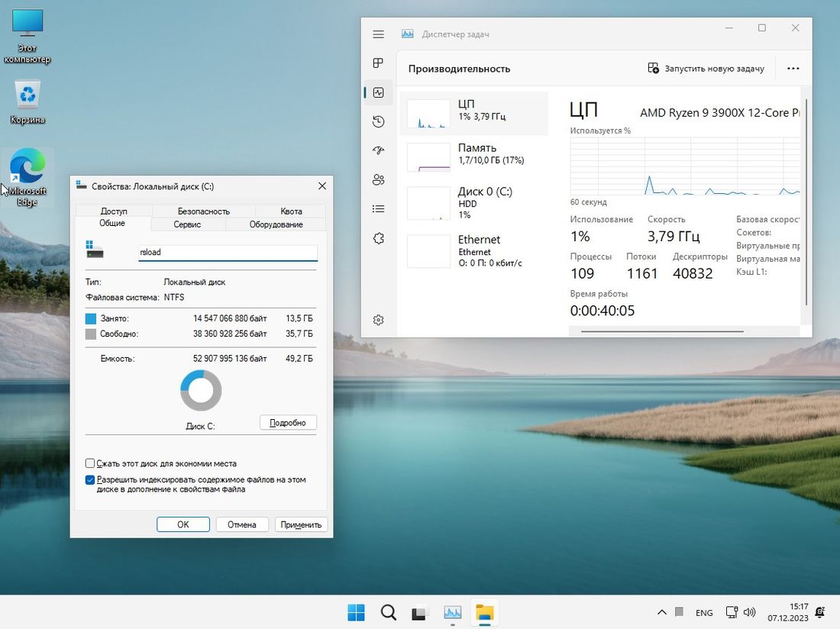Click 'Запустить новую задачу' button

point(706,69)
